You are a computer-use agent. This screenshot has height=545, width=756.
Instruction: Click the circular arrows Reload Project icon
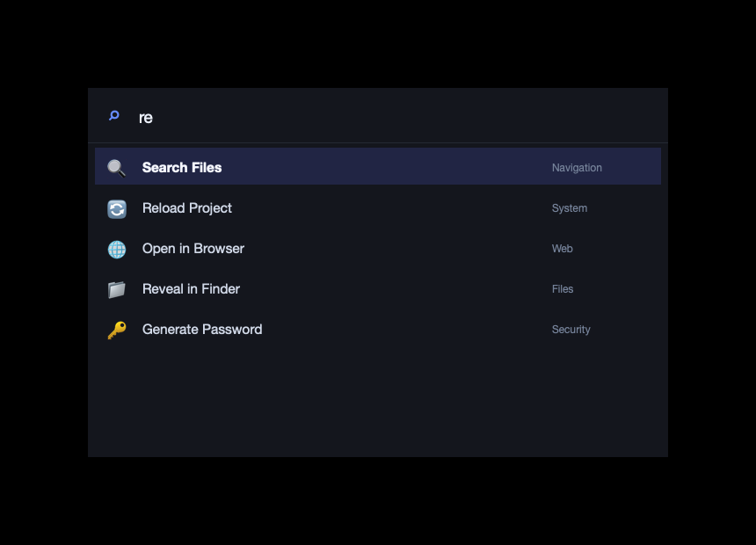click(x=117, y=209)
